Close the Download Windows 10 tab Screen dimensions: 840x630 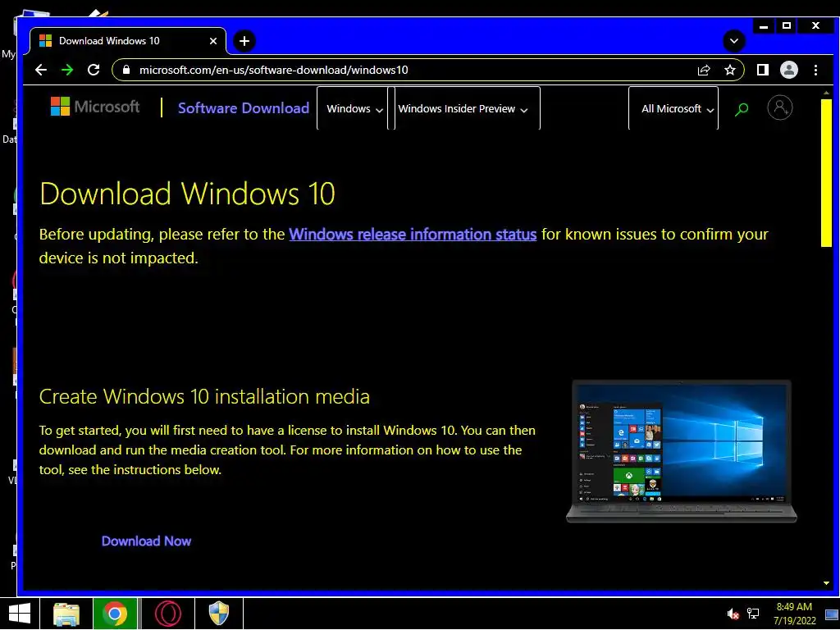212,41
